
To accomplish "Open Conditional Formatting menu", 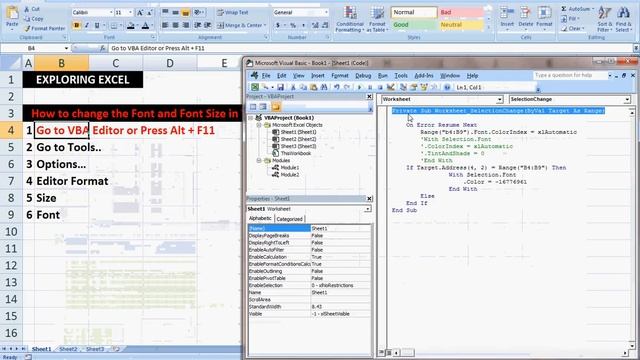I will coord(350,19).
